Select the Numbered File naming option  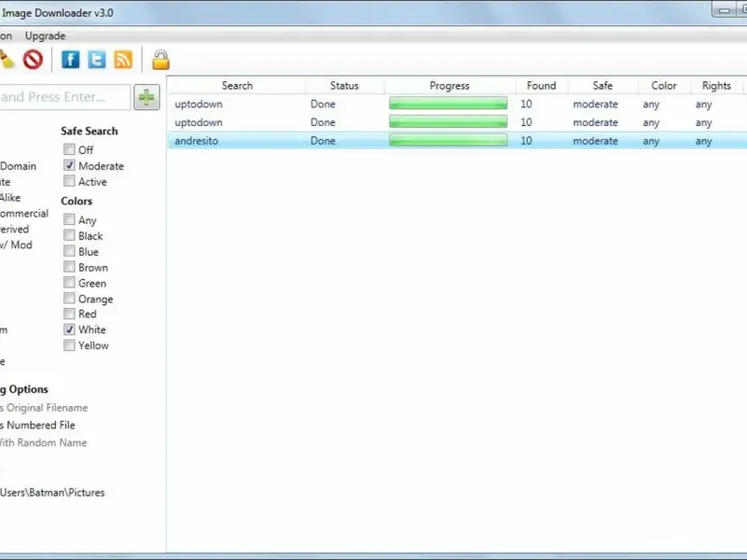(37, 425)
